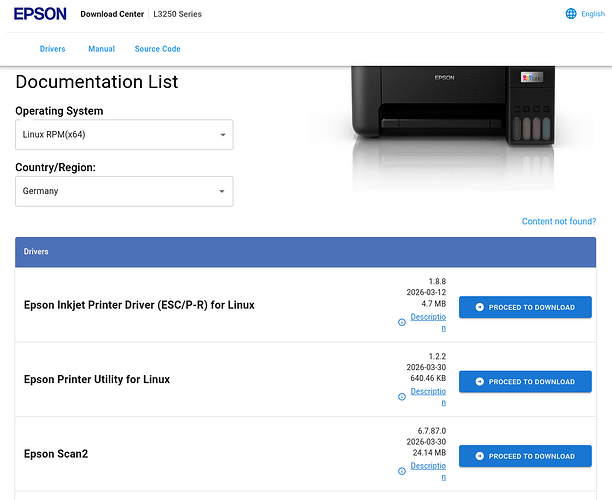Image resolution: width=612 pixels, height=500 pixels.
Task: Click version number 6.7.87.0
Action: click(432, 431)
